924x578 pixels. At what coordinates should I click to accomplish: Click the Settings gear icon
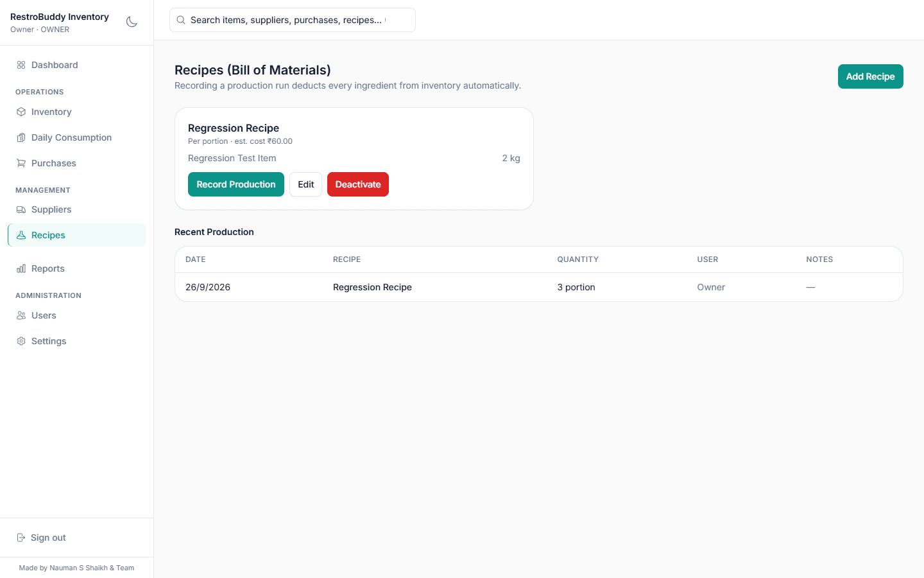pos(21,341)
